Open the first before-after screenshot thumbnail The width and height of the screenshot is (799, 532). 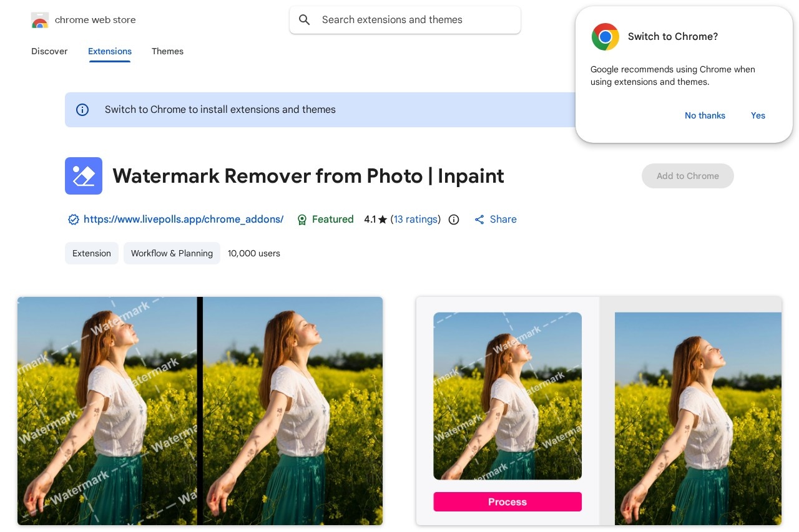coord(200,410)
